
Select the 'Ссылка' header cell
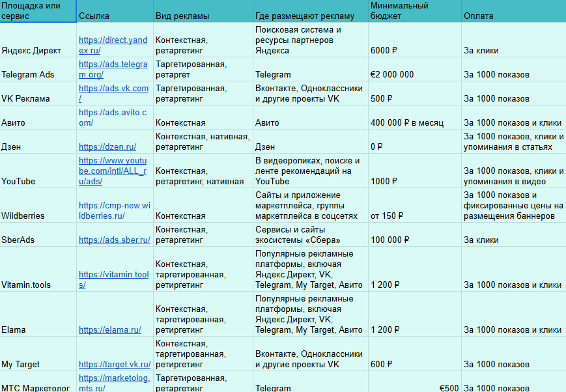coord(115,11)
